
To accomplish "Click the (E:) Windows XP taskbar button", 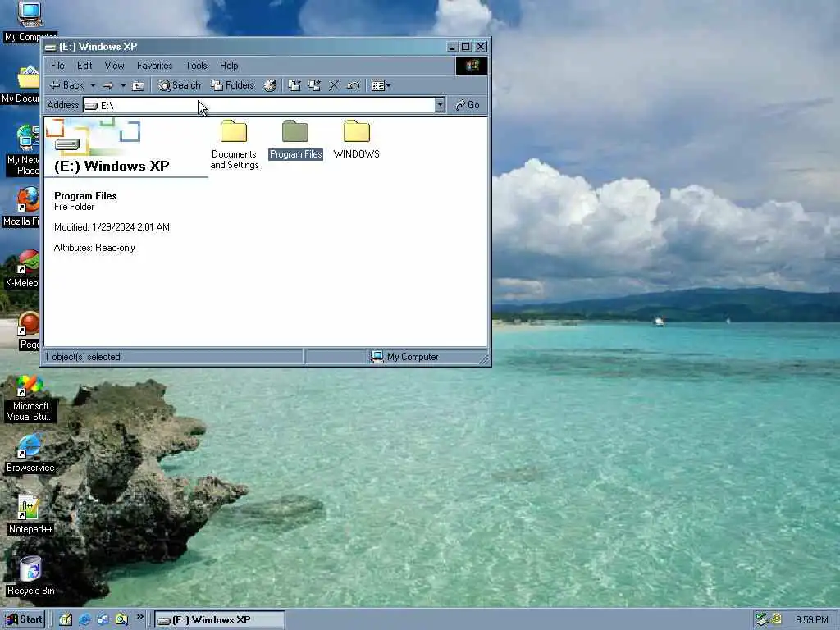I will (220, 620).
